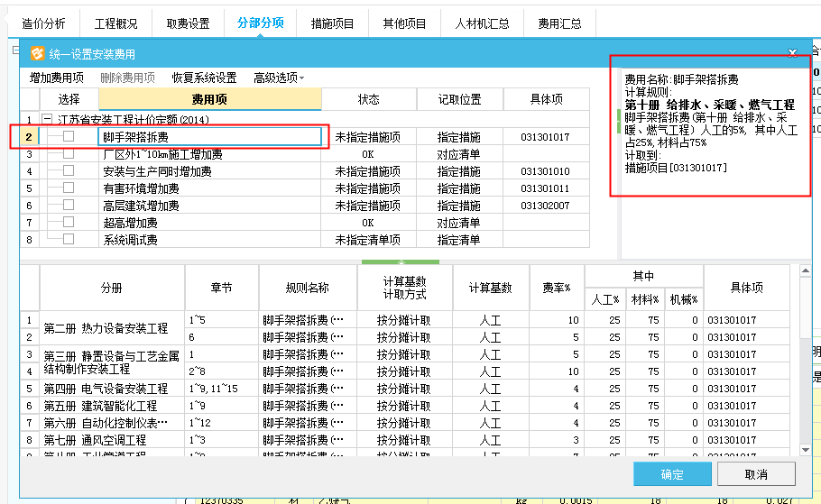Click the app logo icon in dialog title
821x504 pixels.
38,54
